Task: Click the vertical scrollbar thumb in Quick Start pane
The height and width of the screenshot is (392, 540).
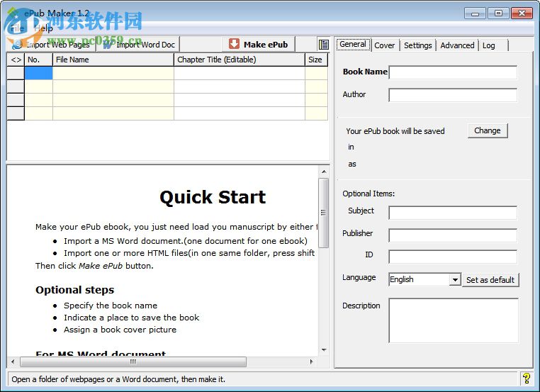Action: [x=324, y=213]
